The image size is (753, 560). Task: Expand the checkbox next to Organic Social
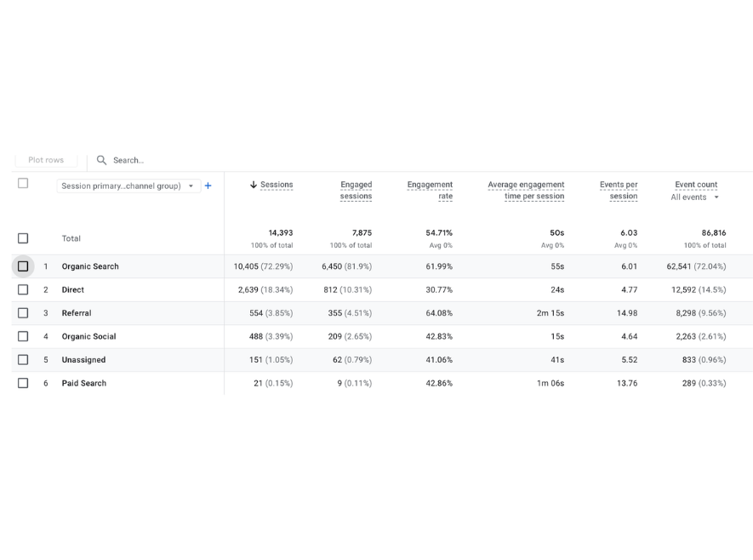(x=23, y=336)
